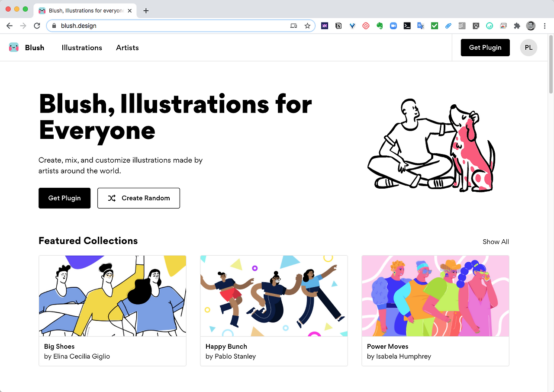
Task: Click the Create Random button
Action: click(x=138, y=198)
